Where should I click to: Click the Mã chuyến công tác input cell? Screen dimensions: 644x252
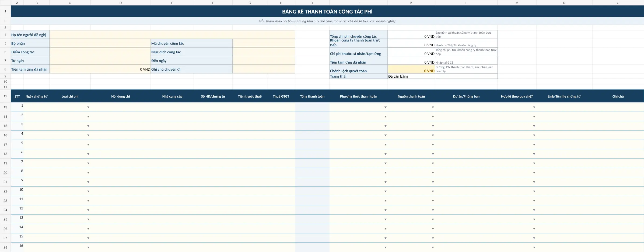264,43
